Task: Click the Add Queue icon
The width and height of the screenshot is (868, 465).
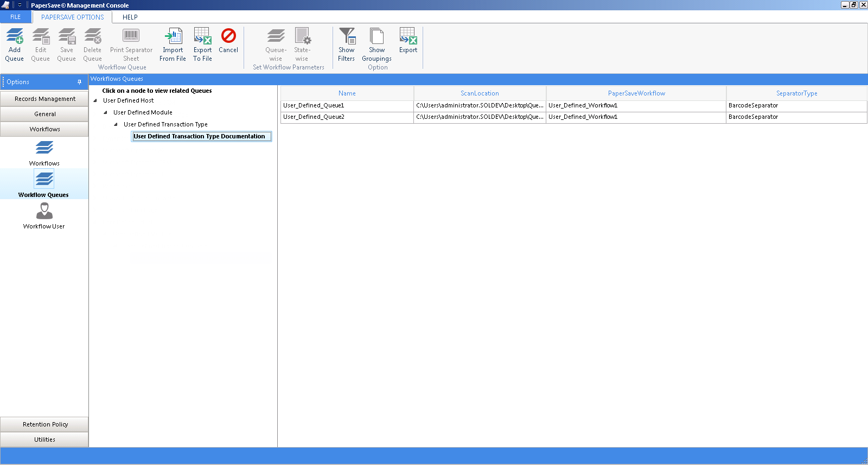Action: click(x=15, y=36)
